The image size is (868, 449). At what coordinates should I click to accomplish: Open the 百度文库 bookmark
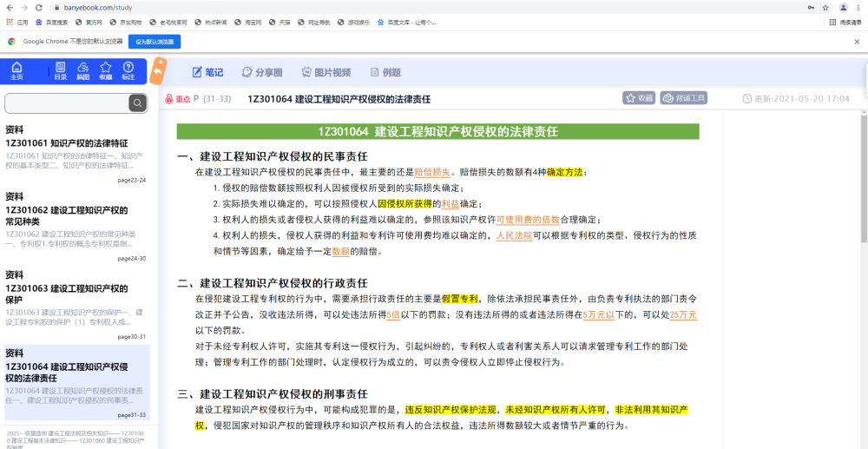(x=407, y=23)
